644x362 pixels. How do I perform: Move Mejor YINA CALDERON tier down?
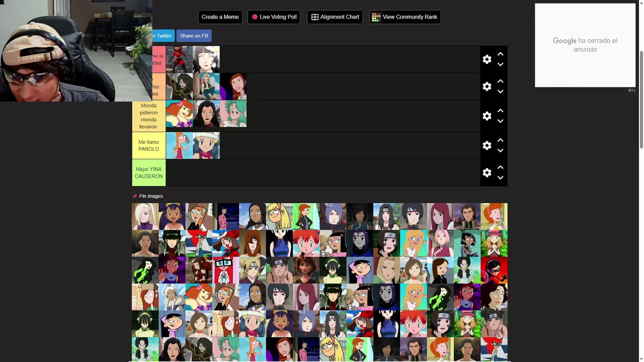point(500,177)
